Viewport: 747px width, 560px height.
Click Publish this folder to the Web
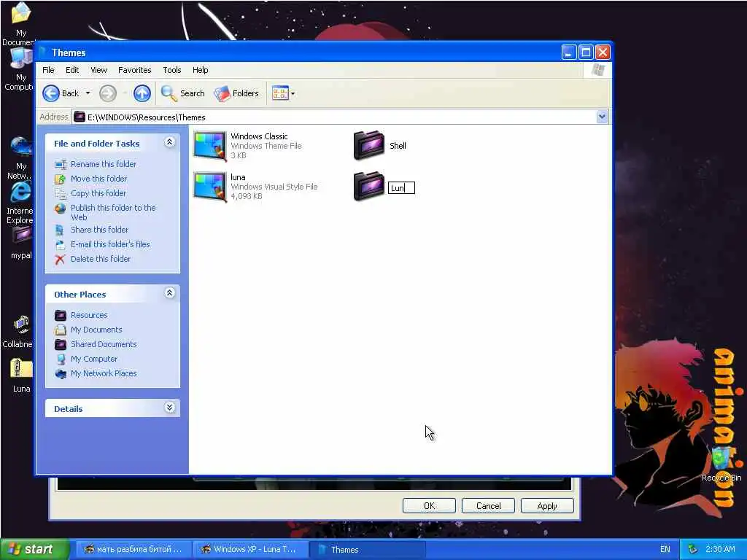coord(113,212)
